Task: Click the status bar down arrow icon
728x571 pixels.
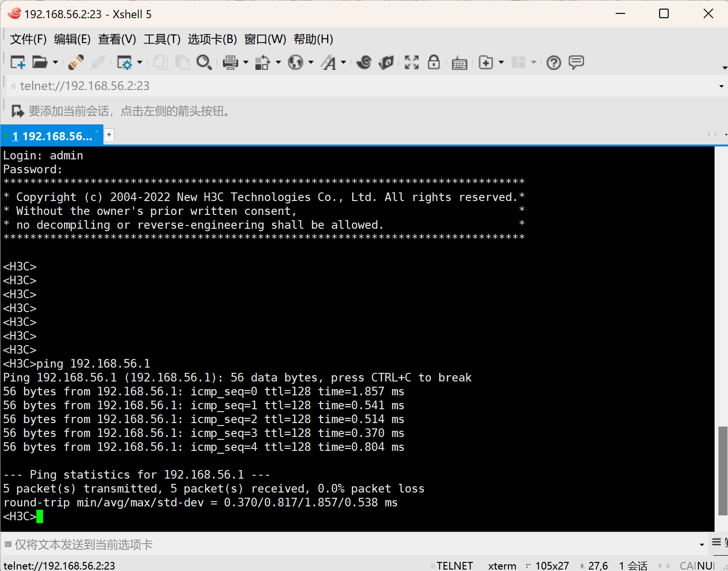Action: coord(668,566)
